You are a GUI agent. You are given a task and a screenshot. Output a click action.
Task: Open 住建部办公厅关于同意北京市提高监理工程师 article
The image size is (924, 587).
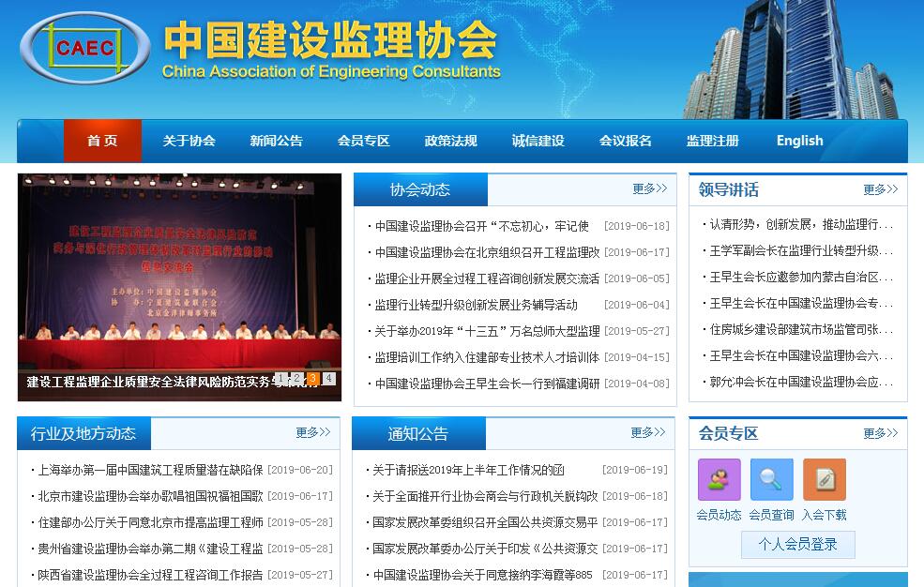150,522
